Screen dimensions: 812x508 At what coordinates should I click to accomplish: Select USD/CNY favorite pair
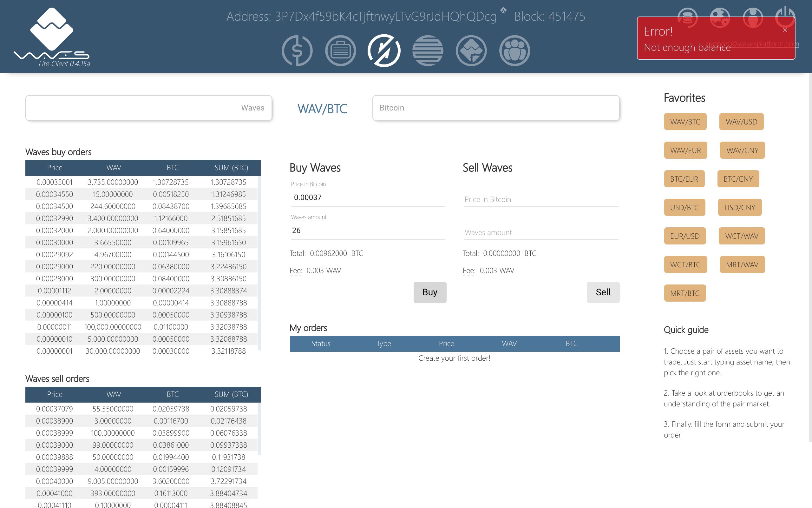pos(740,207)
